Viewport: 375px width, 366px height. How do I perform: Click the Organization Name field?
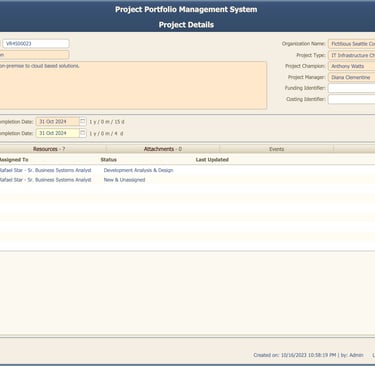point(351,44)
